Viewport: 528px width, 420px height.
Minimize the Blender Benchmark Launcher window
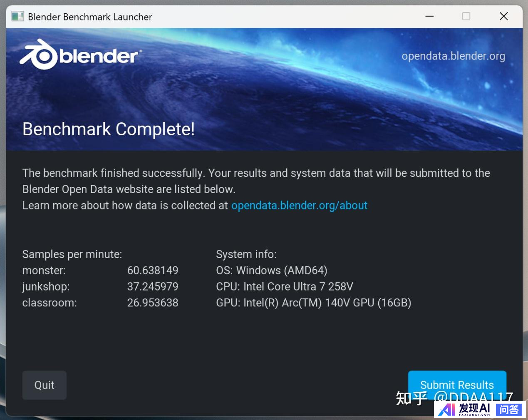pyautogui.click(x=429, y=16)
